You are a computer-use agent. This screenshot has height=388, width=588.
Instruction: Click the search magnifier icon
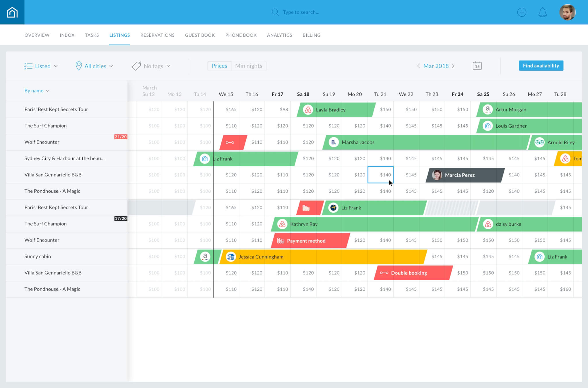tap(275, 12)
